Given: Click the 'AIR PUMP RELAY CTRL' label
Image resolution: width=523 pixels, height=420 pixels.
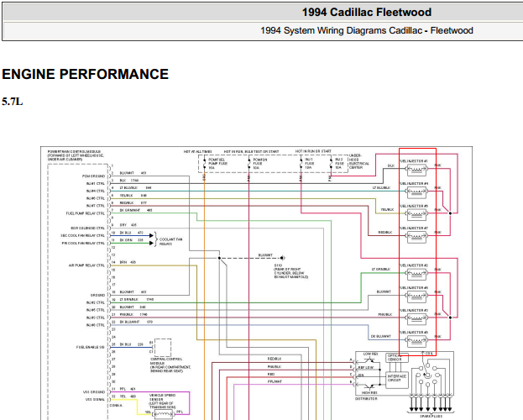Looking at the screenshot, I should click(86, 265).
